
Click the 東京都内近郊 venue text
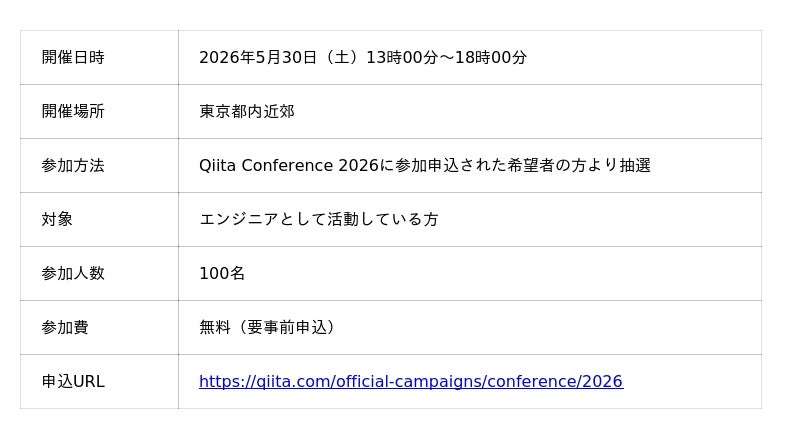(x=247, y=111)
